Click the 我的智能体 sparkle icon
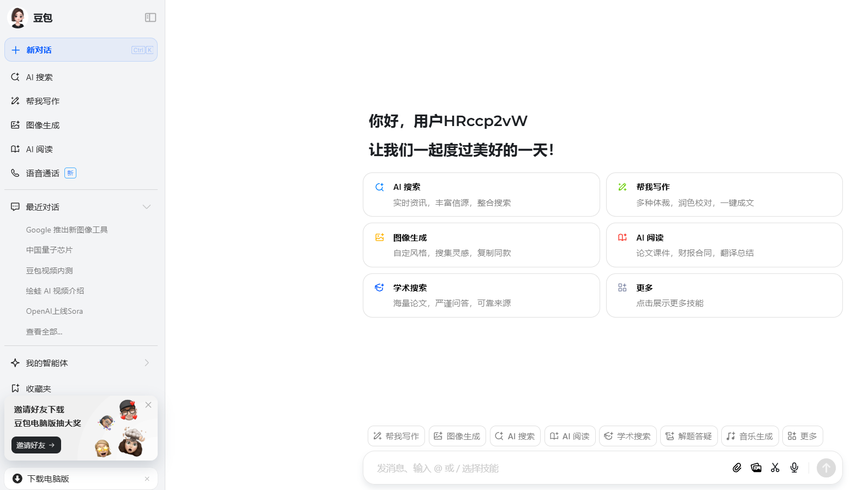This screenshot has height=490, width=868. (x=15, y=363)
